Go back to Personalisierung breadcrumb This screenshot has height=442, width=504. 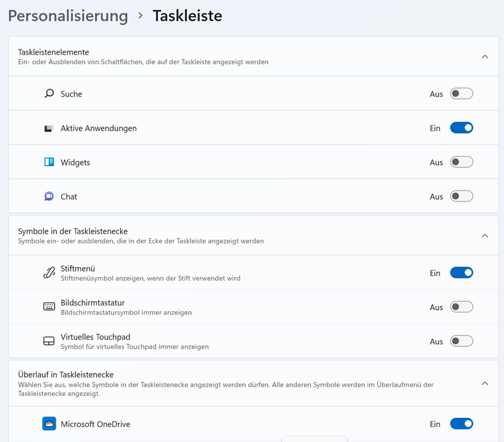click(68, 16)
